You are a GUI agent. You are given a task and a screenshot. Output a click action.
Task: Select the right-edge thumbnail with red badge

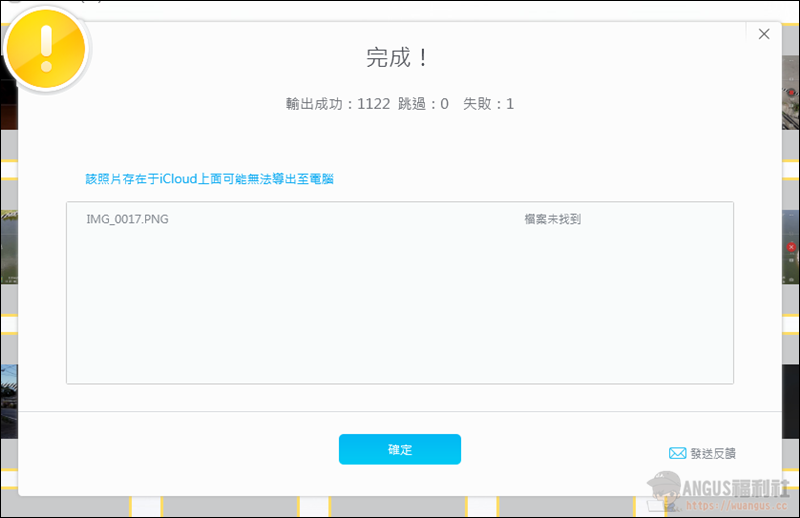(790, 246)
